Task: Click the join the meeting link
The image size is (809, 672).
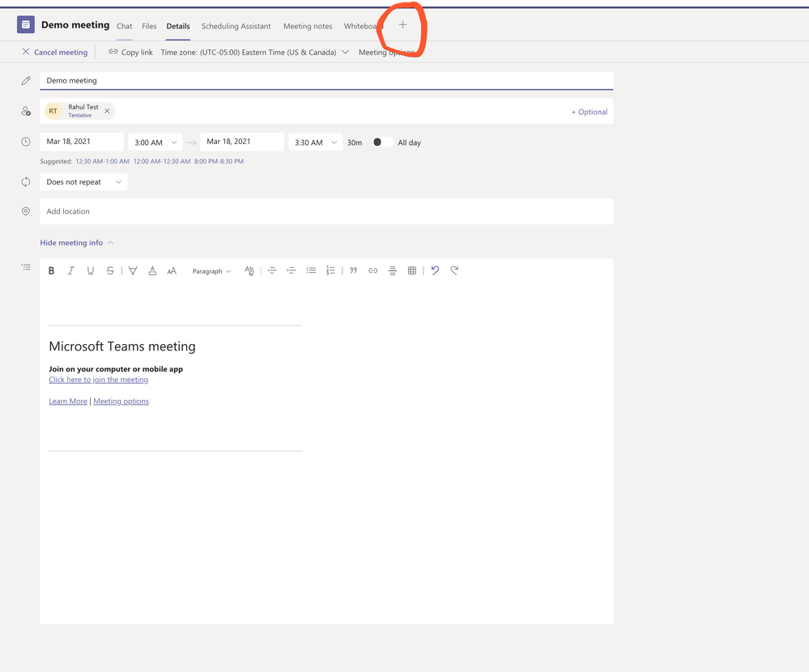Action: point(99,380)
